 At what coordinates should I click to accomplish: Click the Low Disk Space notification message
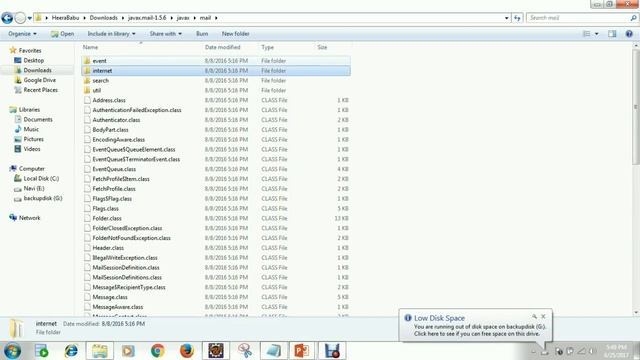coord(480,330)
